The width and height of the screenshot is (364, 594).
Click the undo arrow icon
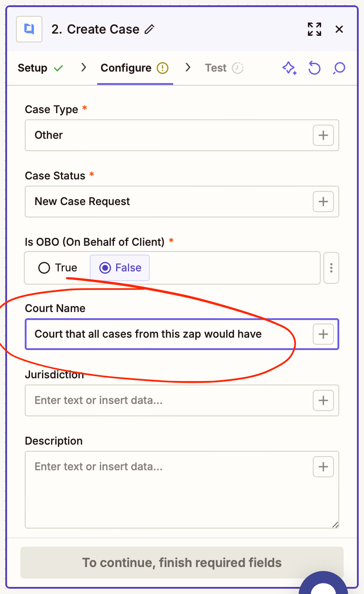pos(314,68)
